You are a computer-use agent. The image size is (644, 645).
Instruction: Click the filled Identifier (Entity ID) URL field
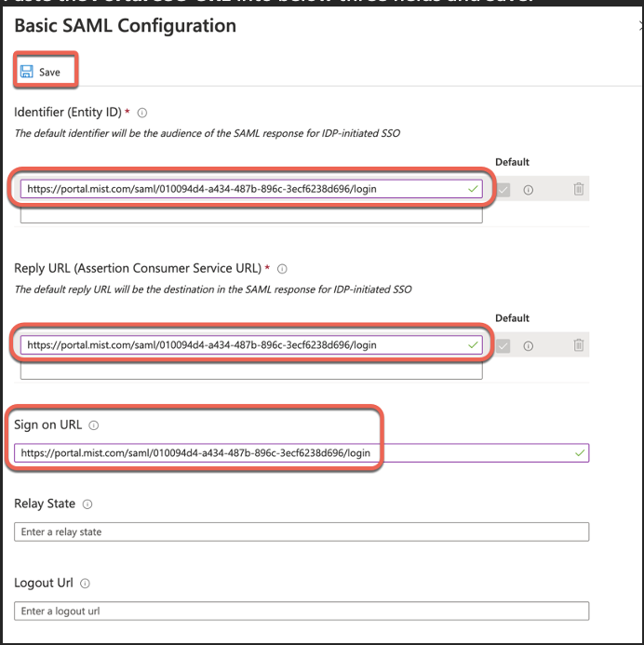point(242,189)
